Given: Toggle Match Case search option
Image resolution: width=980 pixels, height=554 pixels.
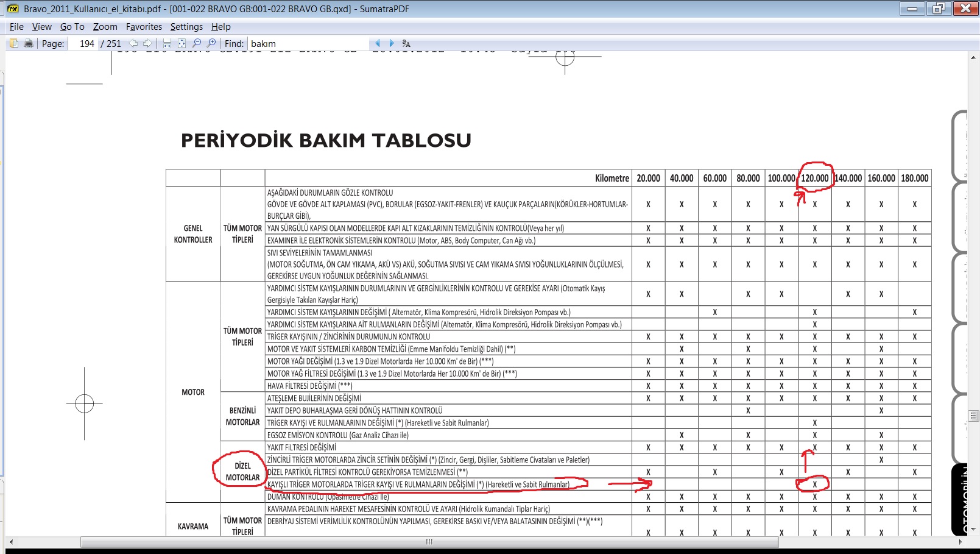Looking at the screenshot, I should [x=406, y=43].
